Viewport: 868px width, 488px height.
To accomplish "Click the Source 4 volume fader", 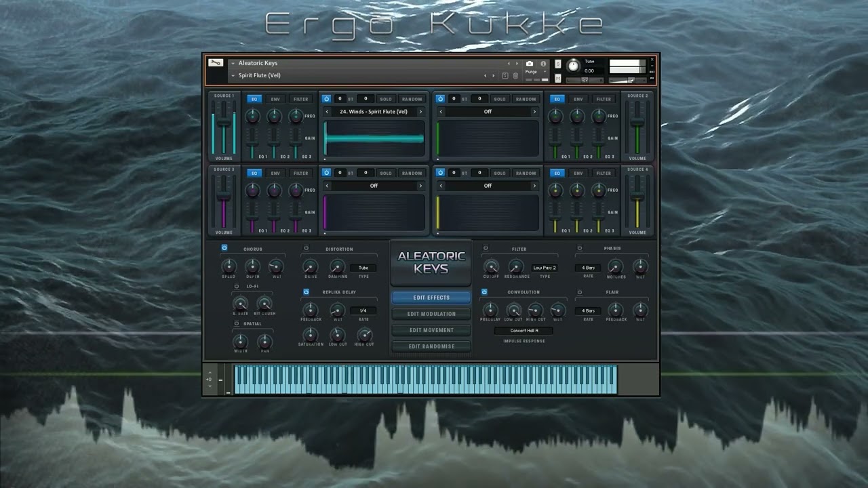I will tap(637, 197).
